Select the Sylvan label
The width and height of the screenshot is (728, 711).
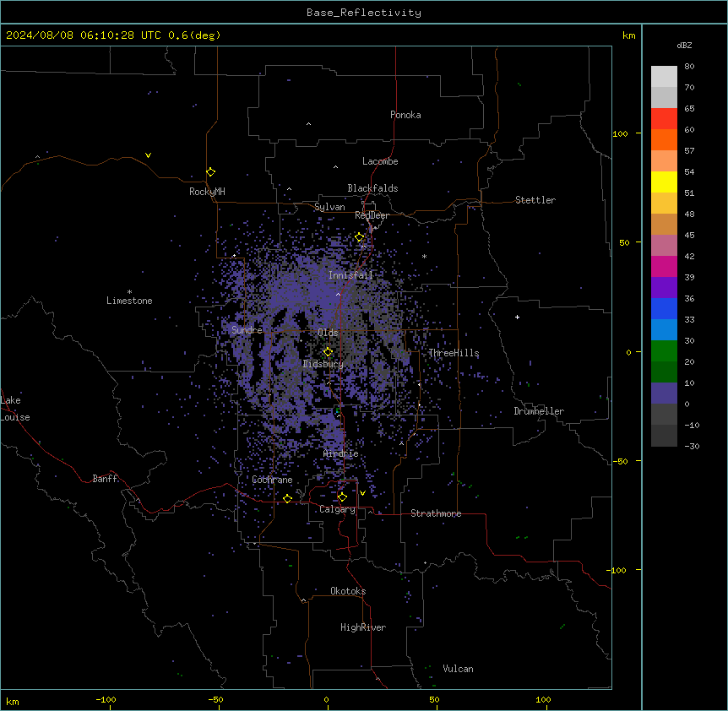click(329, 207)
